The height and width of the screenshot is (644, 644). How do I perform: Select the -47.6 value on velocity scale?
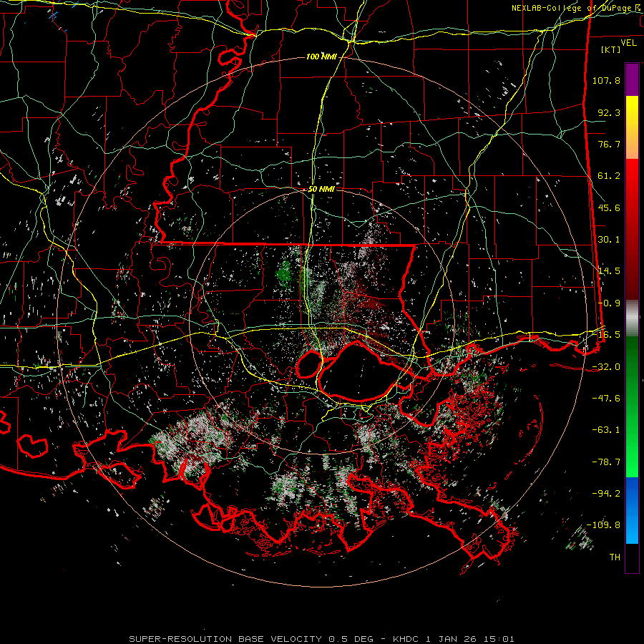[x=606, y=399]
